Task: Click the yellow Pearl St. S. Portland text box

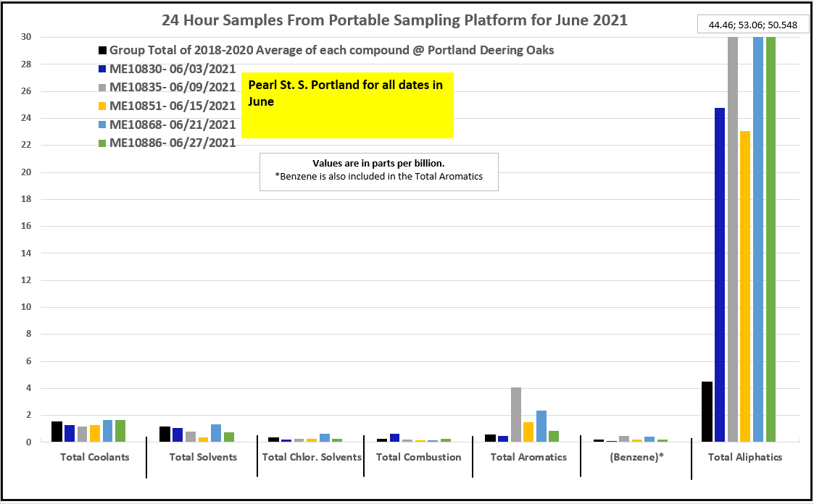Action: [x=346, y=105]
